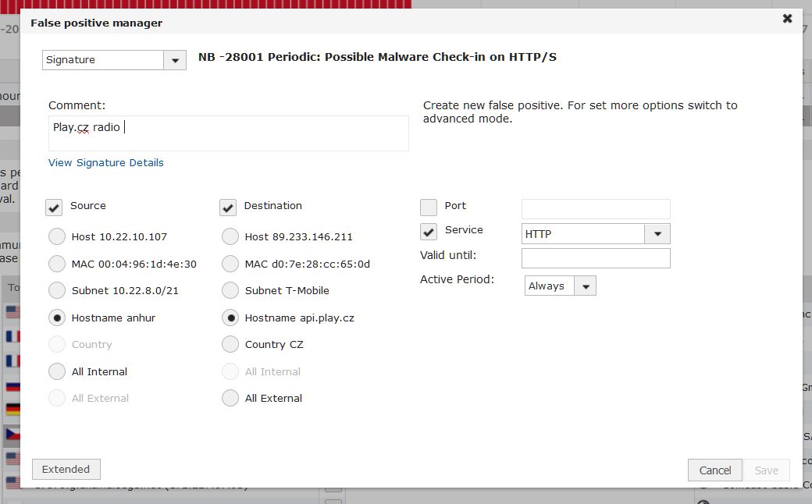
Task: Uncheck the Source checkbox
Action: coord(53,207)
